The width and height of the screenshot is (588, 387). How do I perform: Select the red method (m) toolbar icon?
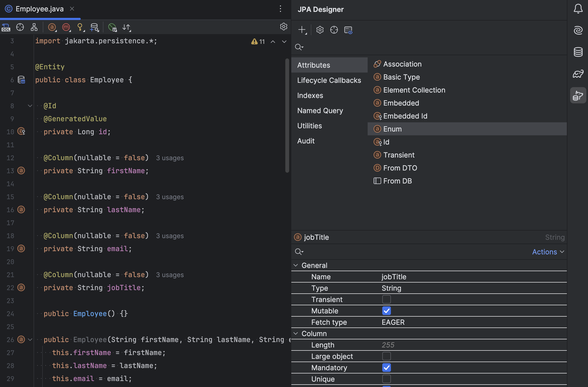(x=66, y=27)
